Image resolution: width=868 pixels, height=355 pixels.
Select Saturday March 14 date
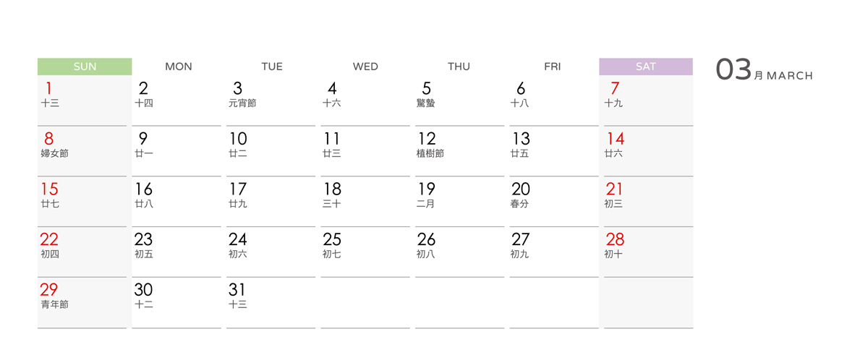tap(648, 151)
